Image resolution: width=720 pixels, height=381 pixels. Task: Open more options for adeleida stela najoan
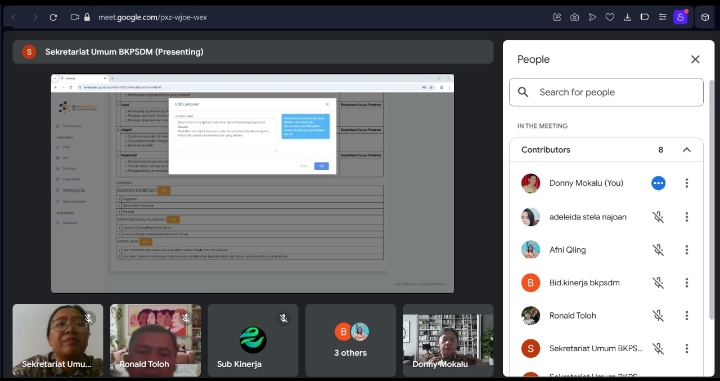pos(686,217)
